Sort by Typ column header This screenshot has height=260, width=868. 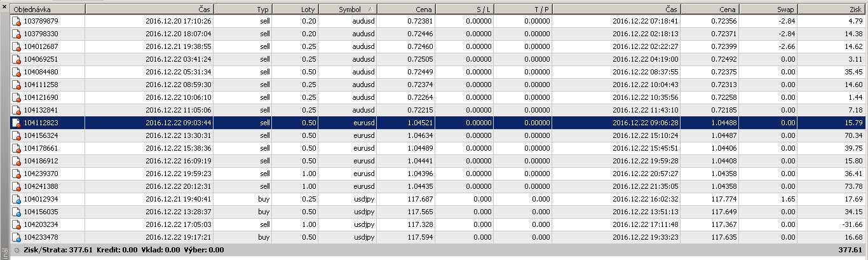(x=243, y=10)
